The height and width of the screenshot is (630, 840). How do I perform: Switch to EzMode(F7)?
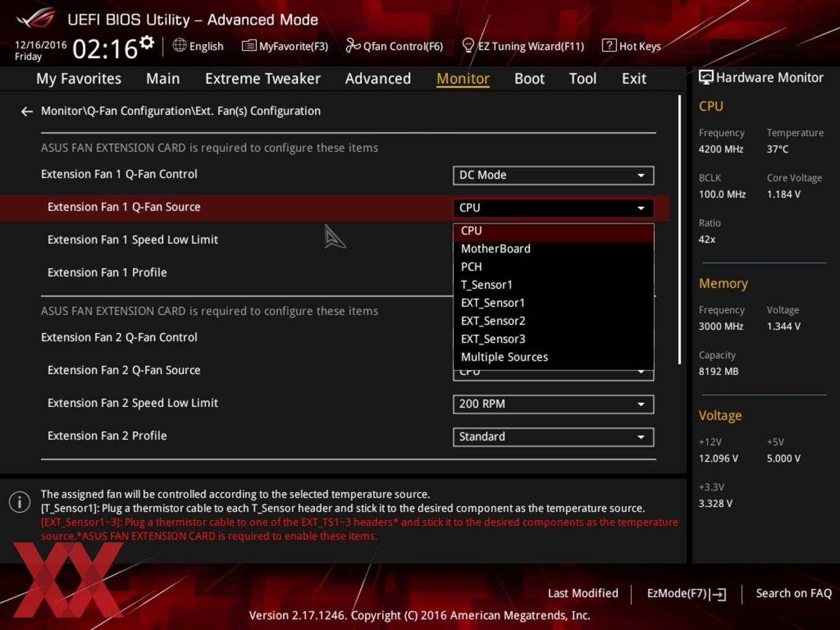pos(686,594)
